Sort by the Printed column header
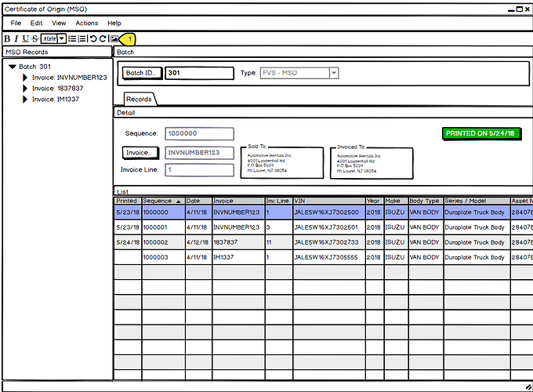Image resolution: width=533 pixels, height=392 pixels. coord(128,201)
